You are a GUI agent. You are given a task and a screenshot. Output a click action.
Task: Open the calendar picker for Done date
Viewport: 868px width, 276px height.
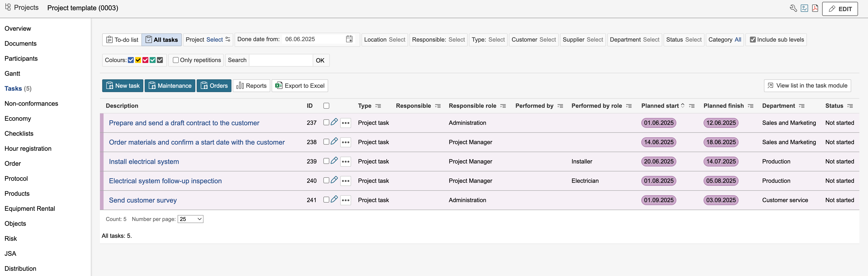pyautogui.click(x=349, y=39)
